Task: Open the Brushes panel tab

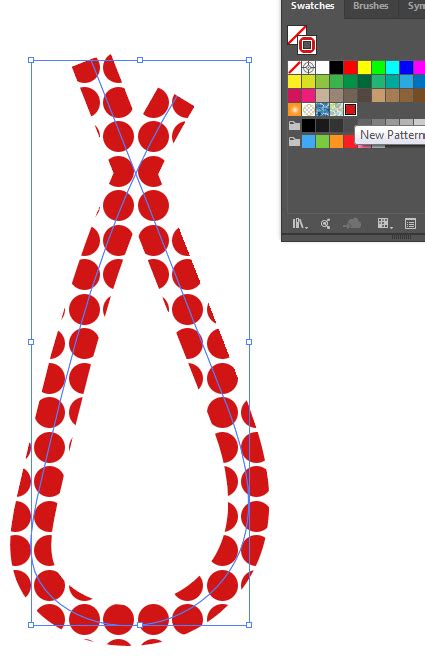Action: (371, 6)
